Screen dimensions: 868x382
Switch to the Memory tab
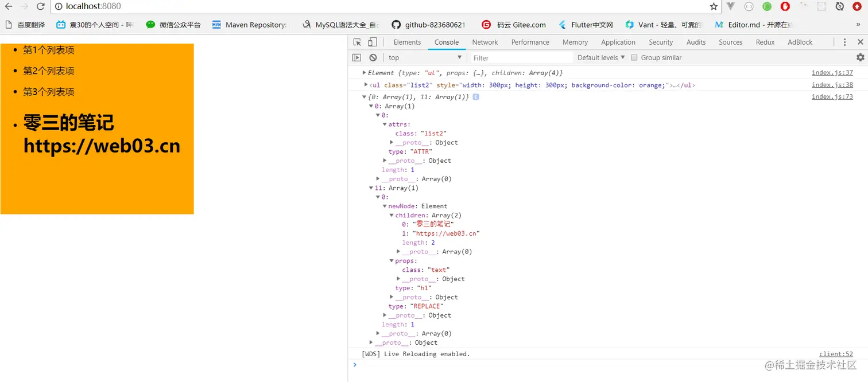[575, 42]
